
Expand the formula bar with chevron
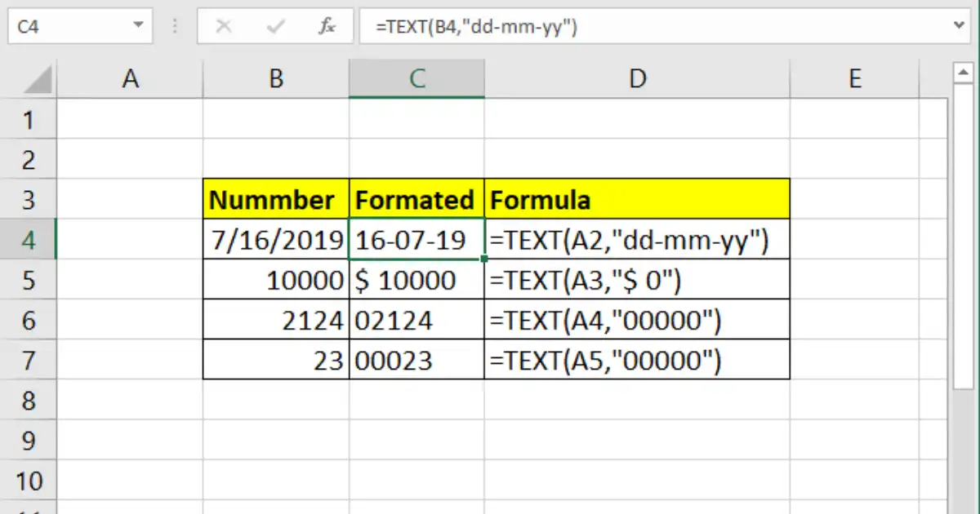(959, 27)
